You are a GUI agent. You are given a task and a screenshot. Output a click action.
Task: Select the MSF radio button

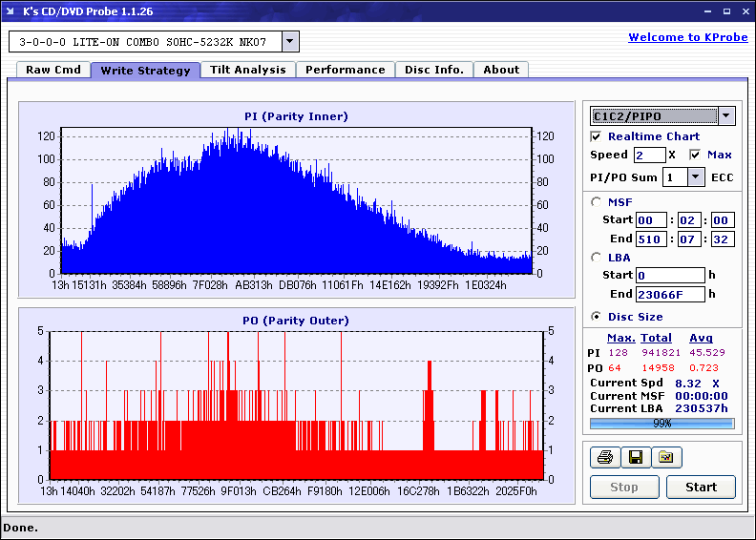tap(597, 201)
